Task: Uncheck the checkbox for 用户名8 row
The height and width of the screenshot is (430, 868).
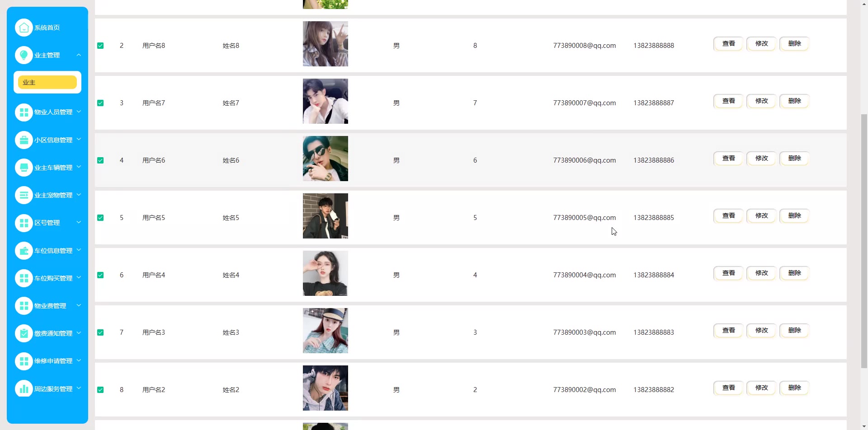Action: [x=100, y=46]
